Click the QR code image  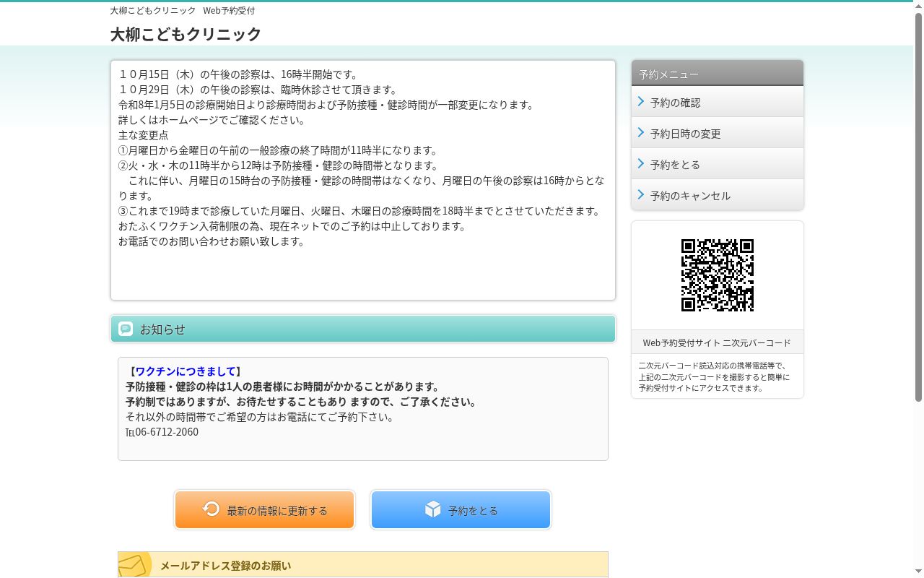pos(718,275)
